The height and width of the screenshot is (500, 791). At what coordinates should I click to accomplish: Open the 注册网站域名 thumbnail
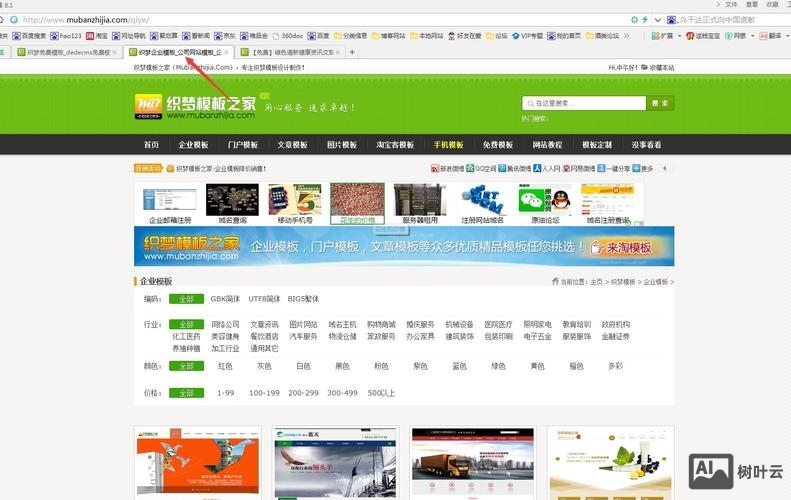[482, 204]
